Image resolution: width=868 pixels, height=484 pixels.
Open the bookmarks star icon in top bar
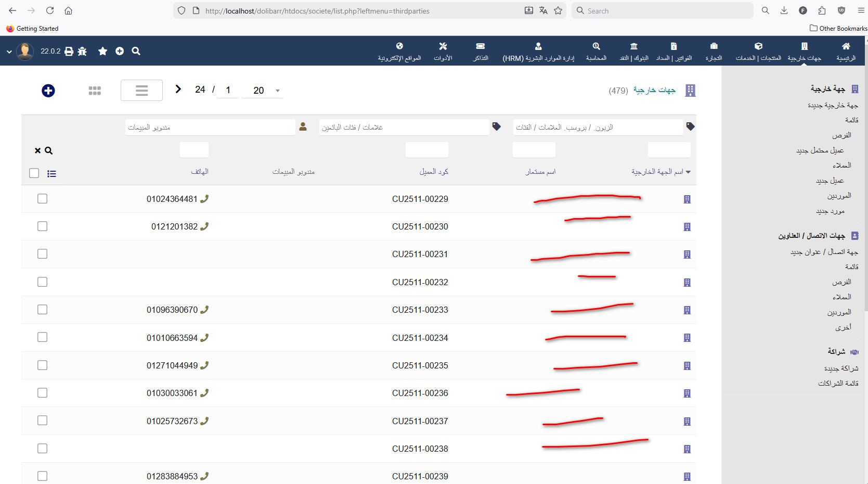[x=102, y=51]
